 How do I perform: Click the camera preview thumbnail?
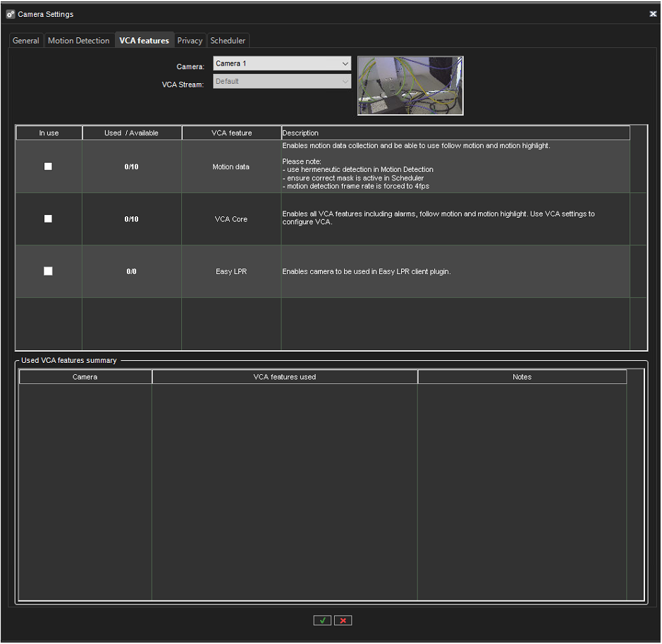pos(410,85)
